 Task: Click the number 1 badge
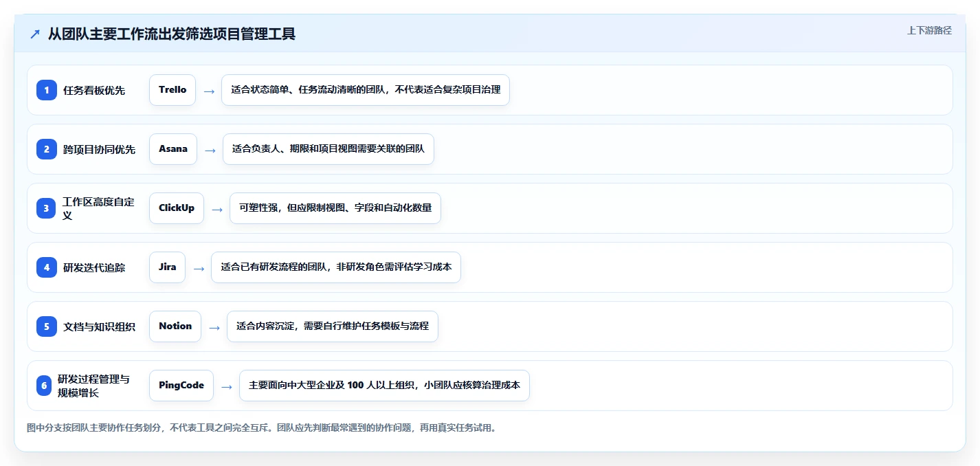pos(47,90)
